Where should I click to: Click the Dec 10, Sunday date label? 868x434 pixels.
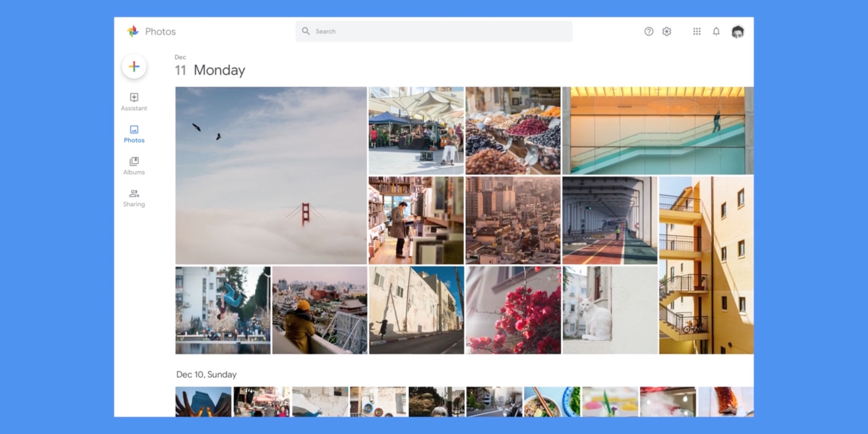[x=206, y=375]
